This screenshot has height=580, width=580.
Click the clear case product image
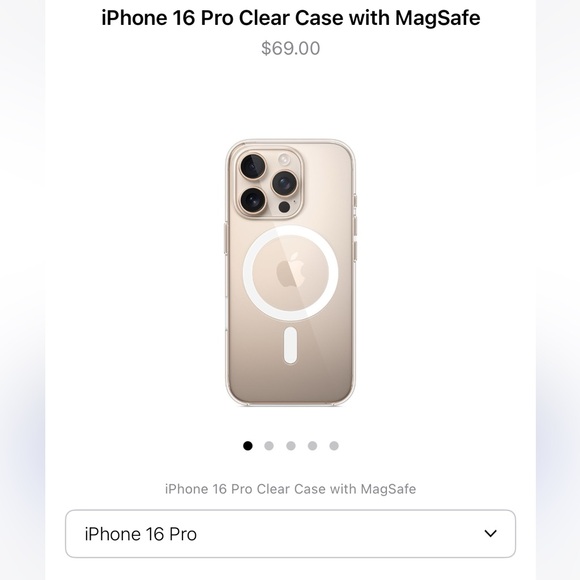click(291, 273)
